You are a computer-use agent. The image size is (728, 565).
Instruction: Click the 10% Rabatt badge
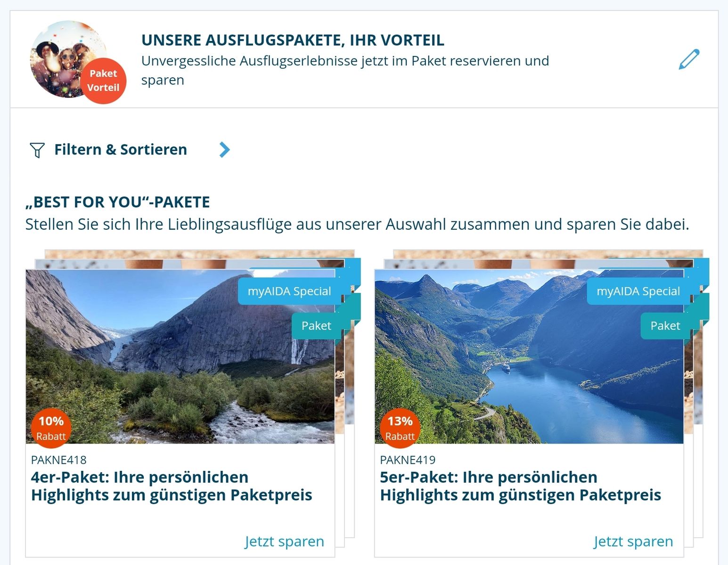pyautogui.click(x=51, y=428)
